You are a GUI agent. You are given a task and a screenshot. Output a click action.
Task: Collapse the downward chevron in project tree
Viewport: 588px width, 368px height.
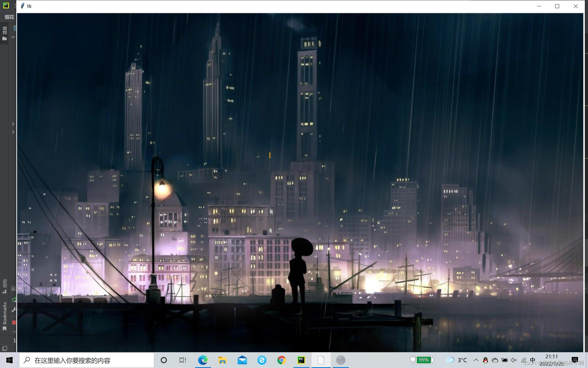(13, 37)
